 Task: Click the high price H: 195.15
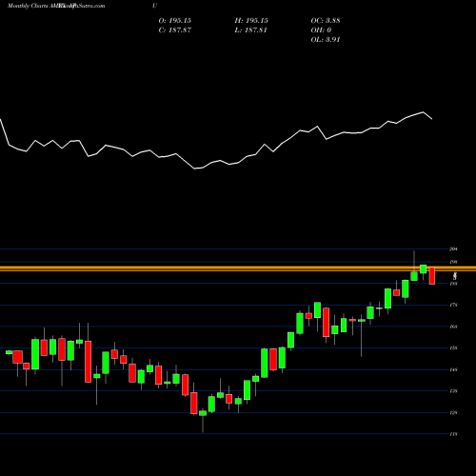tap(251, 21)
